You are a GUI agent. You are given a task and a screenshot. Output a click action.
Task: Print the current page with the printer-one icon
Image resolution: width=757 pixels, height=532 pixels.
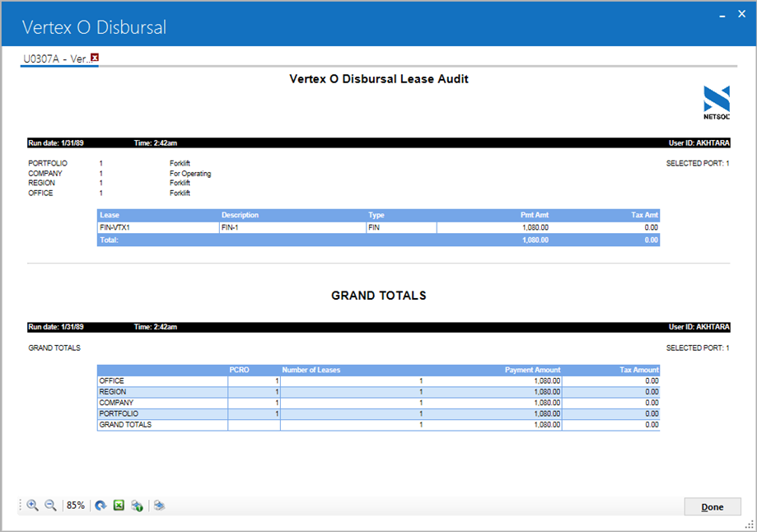coord(137,506)
